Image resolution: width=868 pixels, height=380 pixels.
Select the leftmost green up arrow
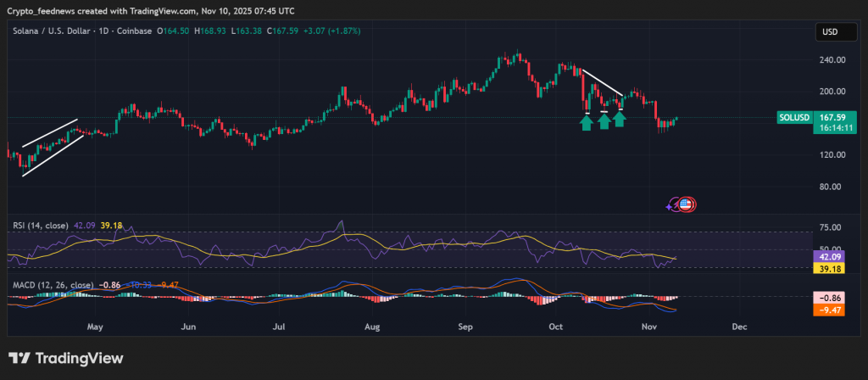(x=586, y=121)
